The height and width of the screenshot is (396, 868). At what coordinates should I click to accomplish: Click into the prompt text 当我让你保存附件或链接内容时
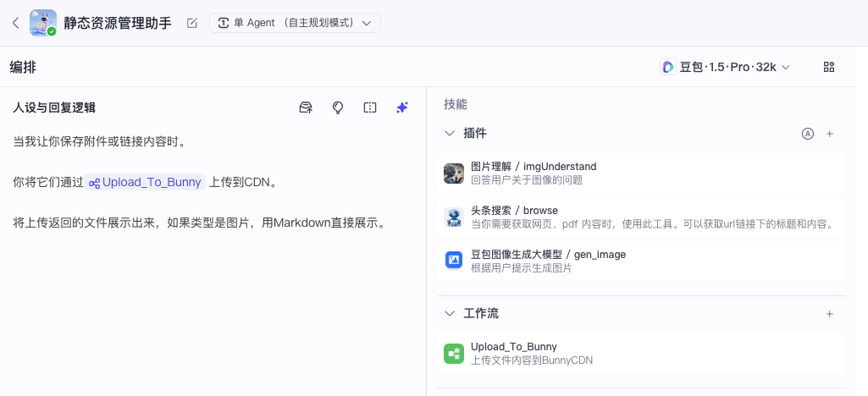98,141
